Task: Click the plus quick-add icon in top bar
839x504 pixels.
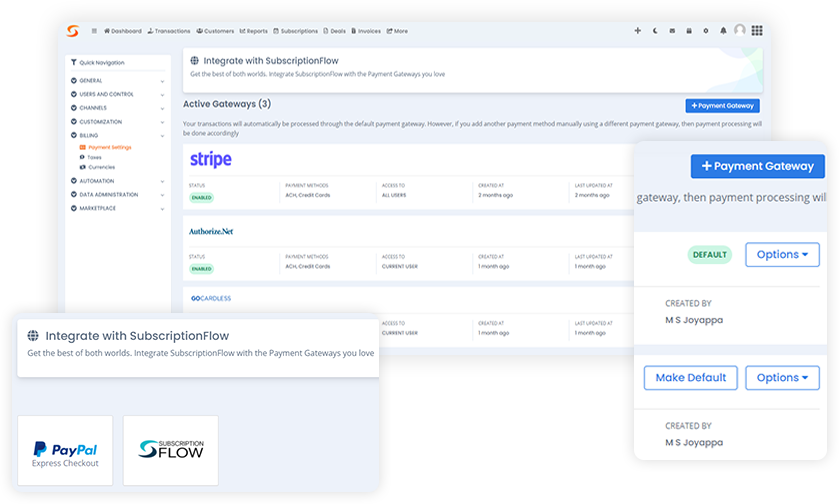Action: point(637,31)
